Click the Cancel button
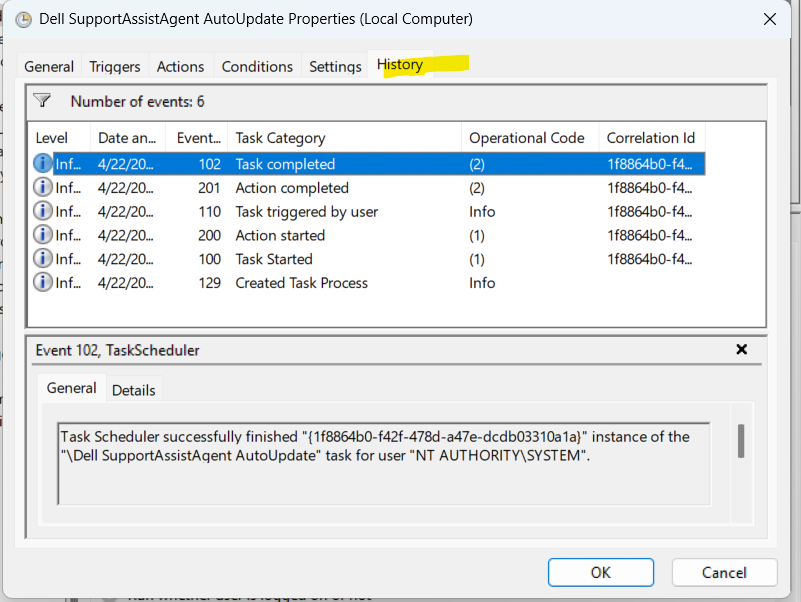Screen dimensions: 801x602 click(724, 572)
